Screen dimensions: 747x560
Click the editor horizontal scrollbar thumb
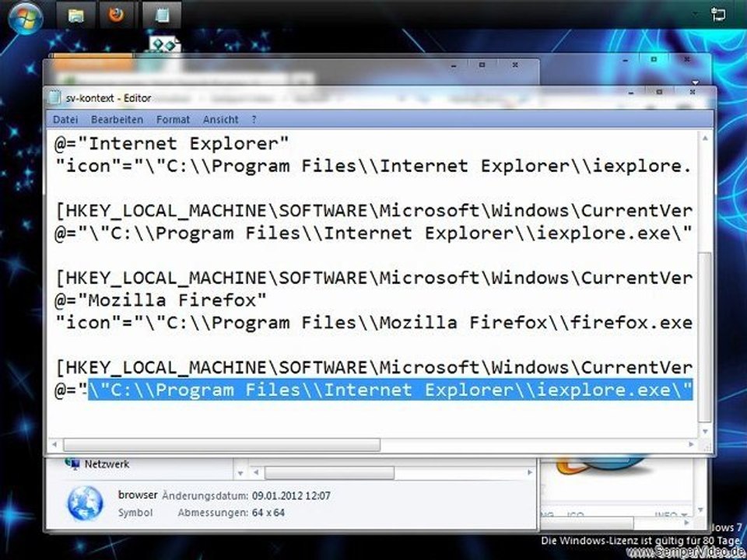click(x=222, y=445)
